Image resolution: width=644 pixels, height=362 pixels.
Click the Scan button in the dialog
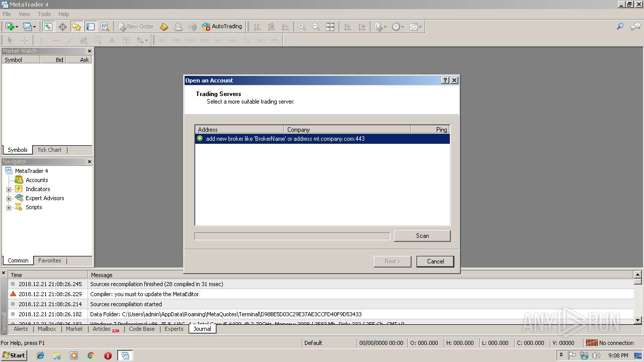[x=422, y=236]
